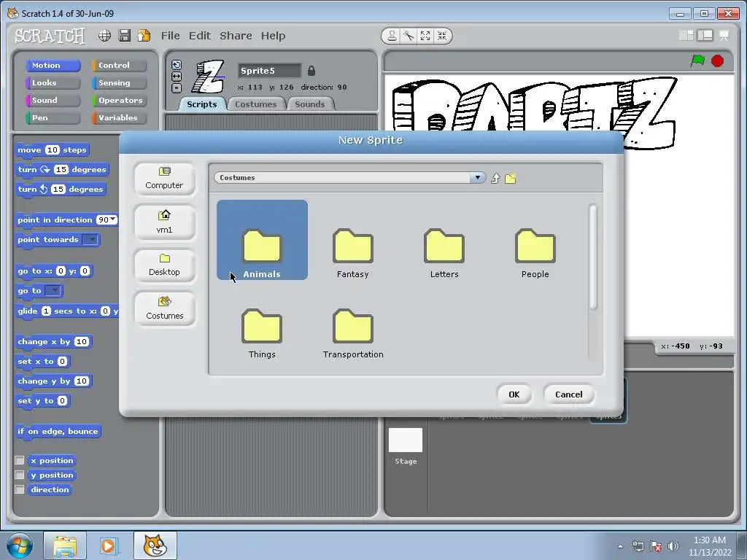Toggle the sprite drag lock icon

pyautogui.click(x=311, y=71)
